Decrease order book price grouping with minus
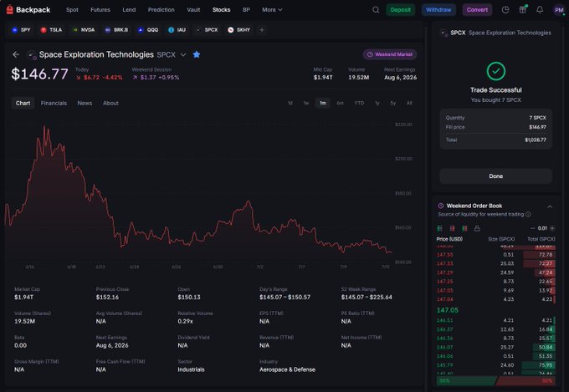Screen dimensions: 569x392 tap(532, 228)
